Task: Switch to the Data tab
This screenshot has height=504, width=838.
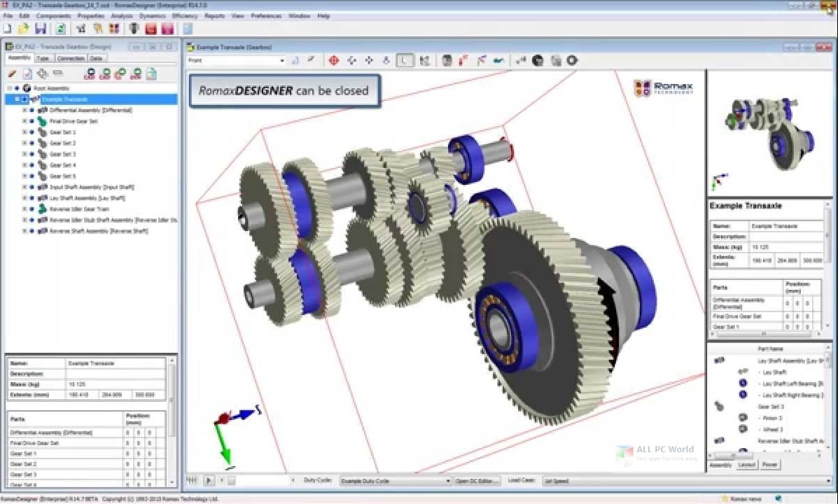Action: (x=96, y=58)
